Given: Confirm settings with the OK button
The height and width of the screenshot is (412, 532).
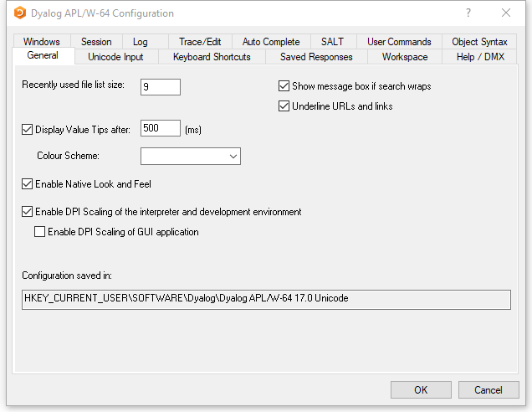Looking at the screenshot, I should click(421, 389).
